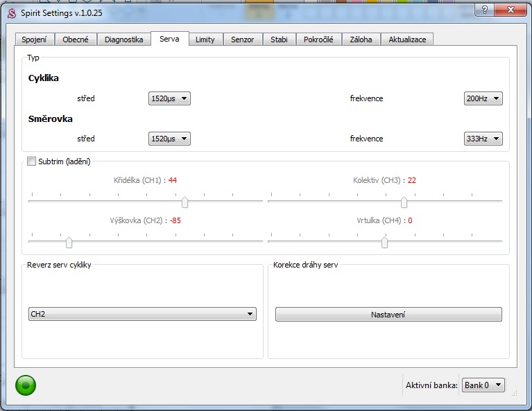Open the Záloha tab
The height and width of the screenshot is (411, 532).
[361, 40]
